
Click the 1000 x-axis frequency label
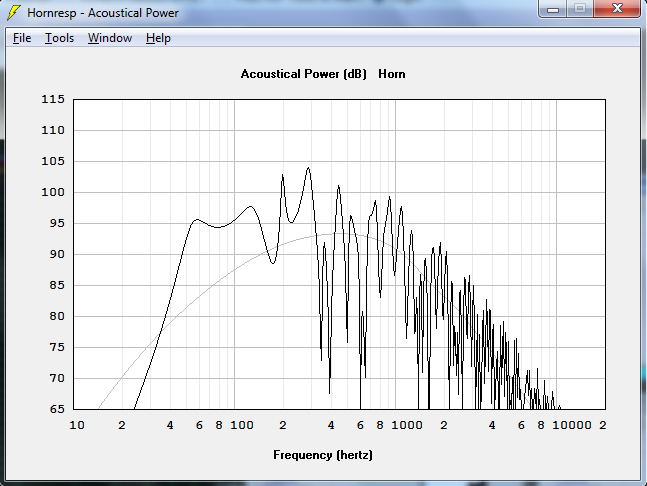(407, 425)
